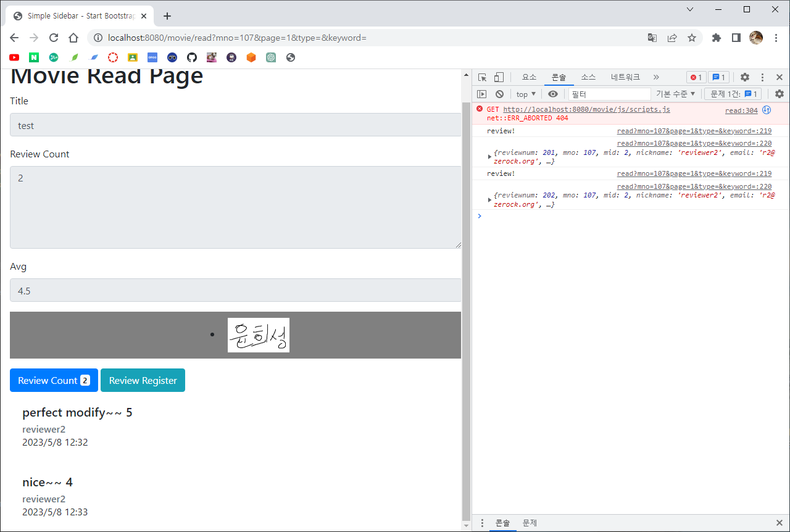Go back to the previous page
This screenshot has width=790, height=532.
click(x=14, y=38)
